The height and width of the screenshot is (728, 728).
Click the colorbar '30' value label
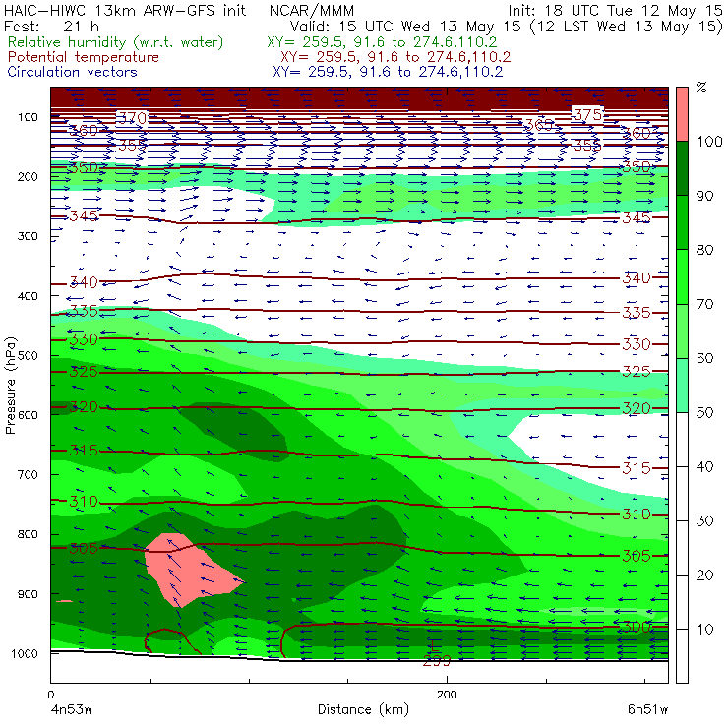pos(704,520)
